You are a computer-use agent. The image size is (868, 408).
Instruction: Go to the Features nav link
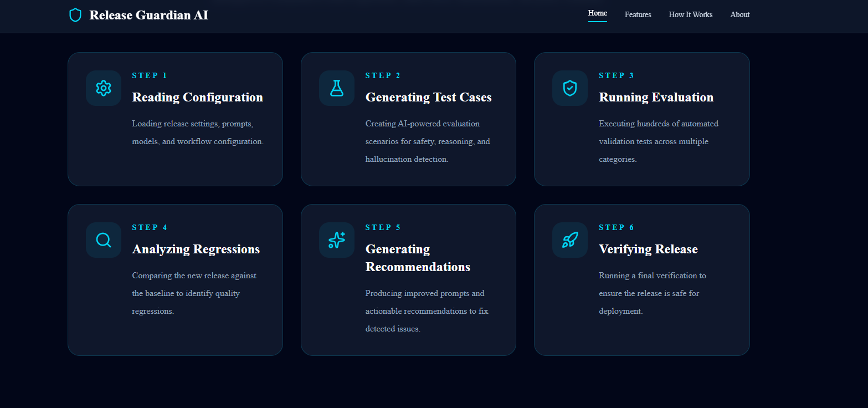(638, 15)
